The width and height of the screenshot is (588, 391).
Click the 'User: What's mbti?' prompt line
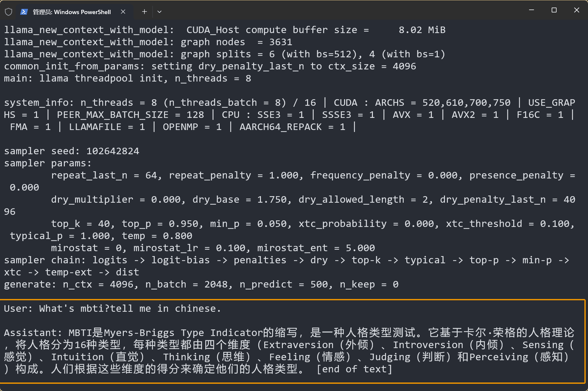(x=112, y=308)
